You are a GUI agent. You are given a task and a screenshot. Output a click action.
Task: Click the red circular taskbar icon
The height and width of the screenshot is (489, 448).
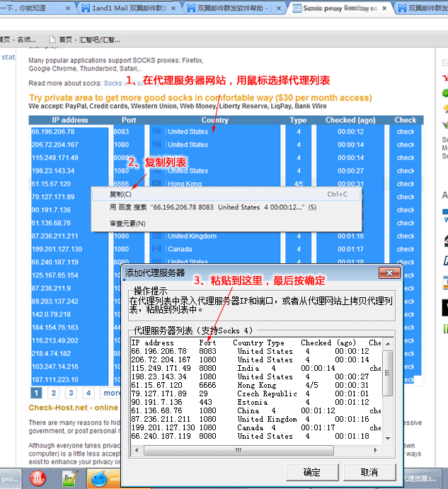click(36, 478)
